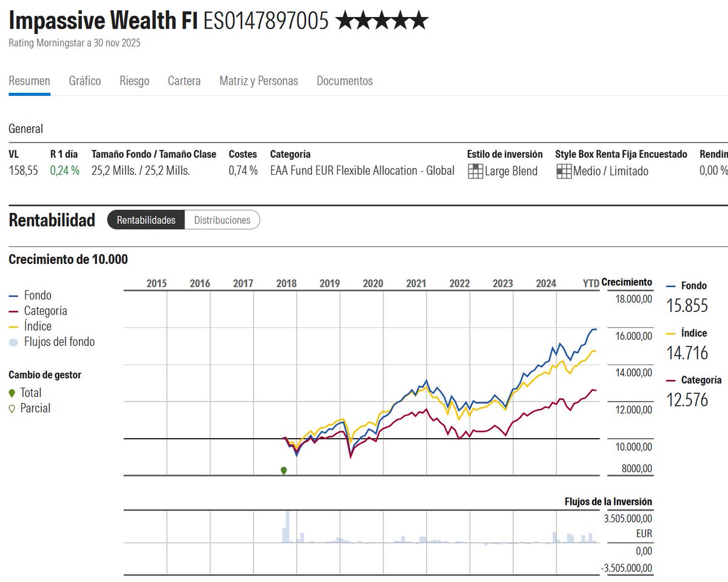The height and width of the screenshot is (582, 728).
Task: Toggle the Flujos del fondo legend entry
Action: (x=52, y=342)
